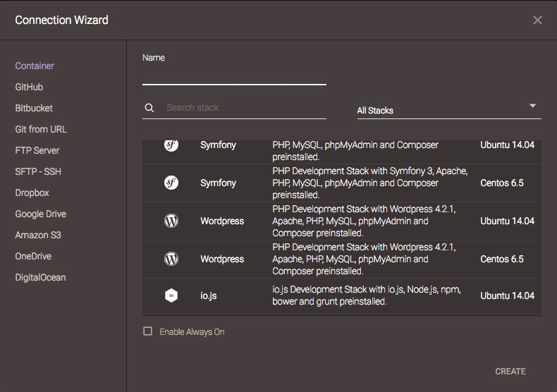Image resolution: width=557 pixels, height=392 pixels.
Task: Select DigitalOcean in the sidebar
Action: [x=40, y=278]
